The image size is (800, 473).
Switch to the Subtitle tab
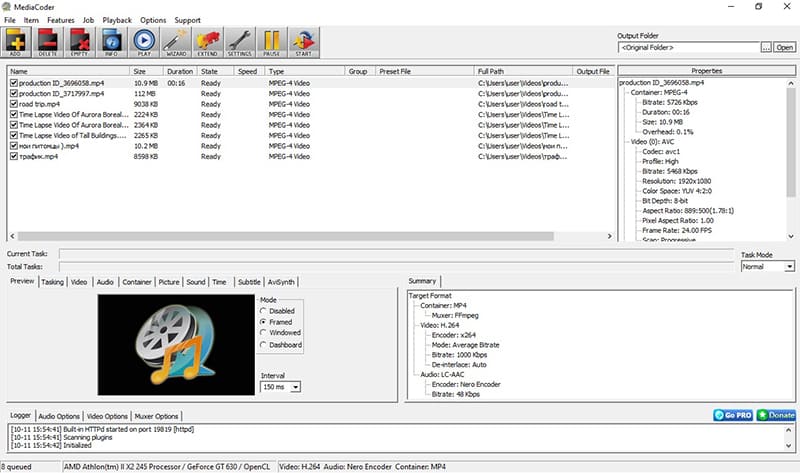pos(249,283)
